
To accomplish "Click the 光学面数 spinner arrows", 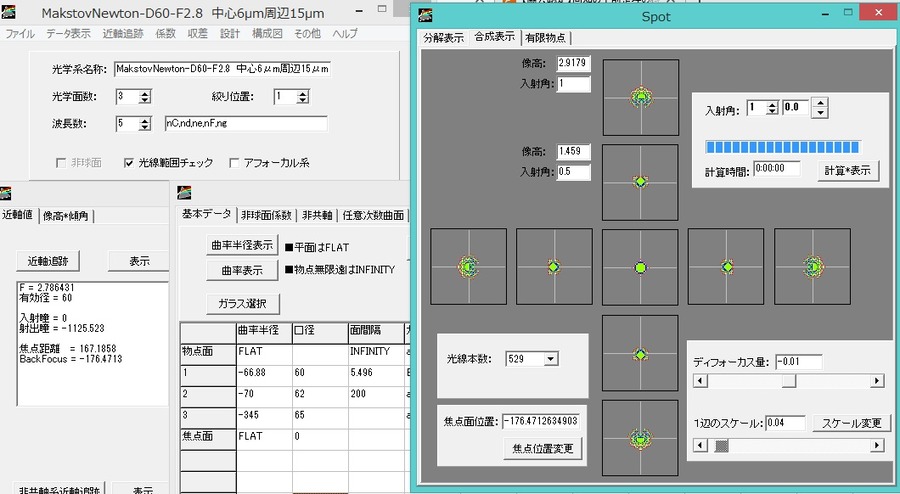I will [x=145, y=97].
